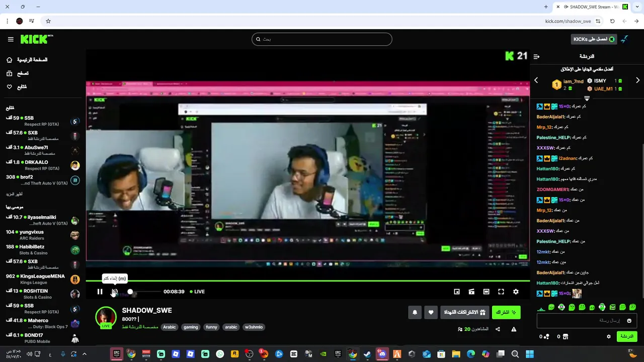
Task: Collapse the chat panel arrow icon
Action: click(536, 56)
